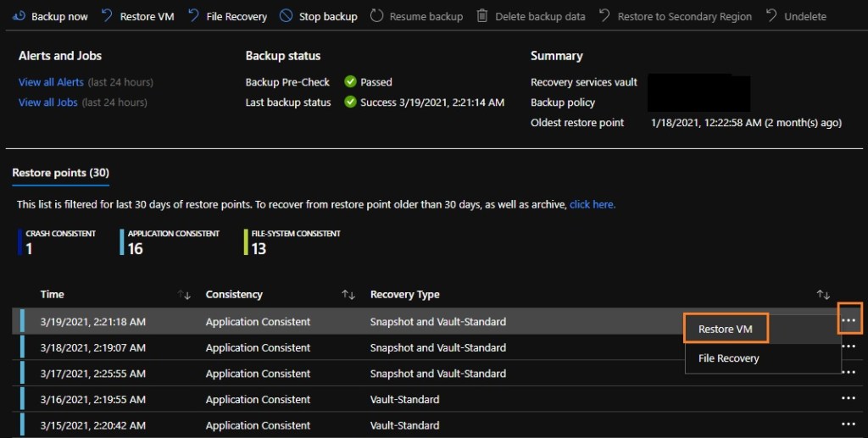Screen dimensions: 868x438
Task: Click the Undelete icon
Action: coord(771,15)
